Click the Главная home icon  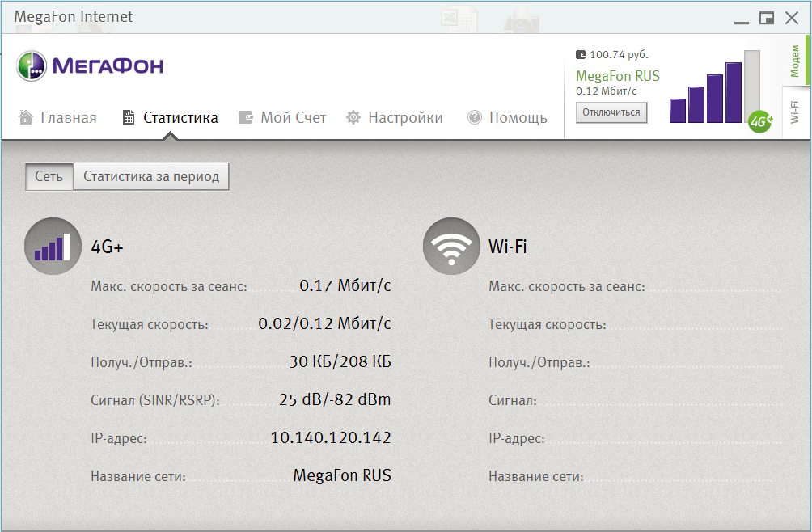click(x=25, y=117)
